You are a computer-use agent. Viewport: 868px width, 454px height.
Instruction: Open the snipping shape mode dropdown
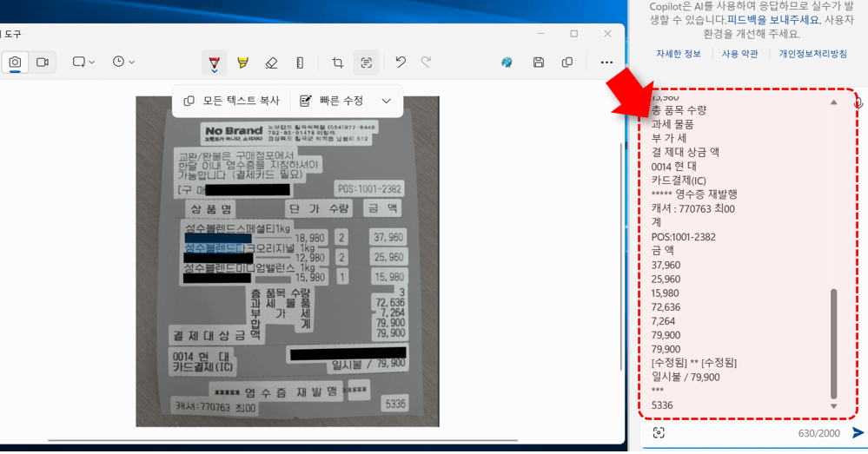[x=83, y=63]
